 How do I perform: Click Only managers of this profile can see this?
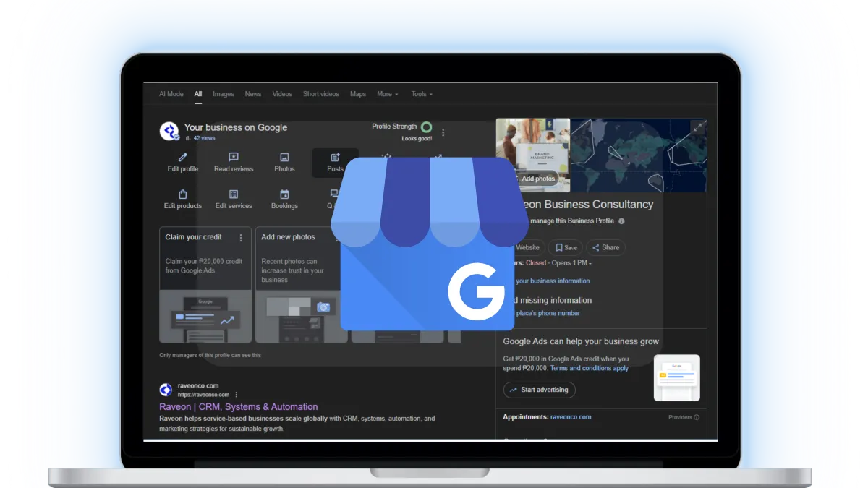click(210, 355)
